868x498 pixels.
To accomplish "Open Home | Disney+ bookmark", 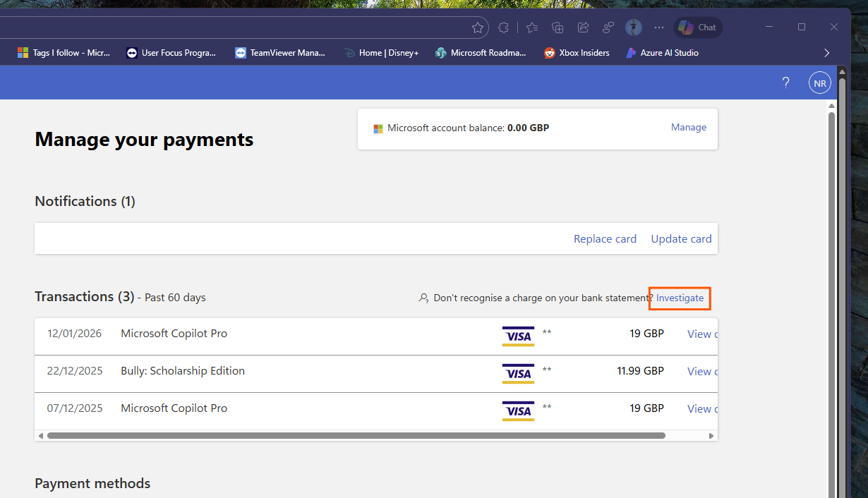I will 381,52.
